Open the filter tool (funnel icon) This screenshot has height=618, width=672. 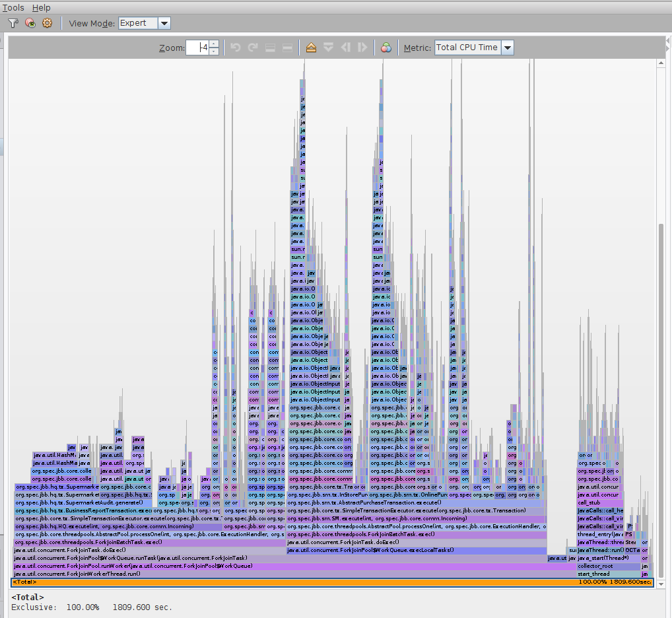click(13, 23)
